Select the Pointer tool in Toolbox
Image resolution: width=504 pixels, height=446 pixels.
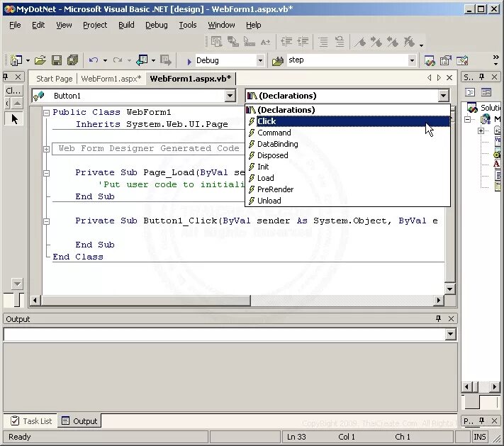click(x=14, y=119)
